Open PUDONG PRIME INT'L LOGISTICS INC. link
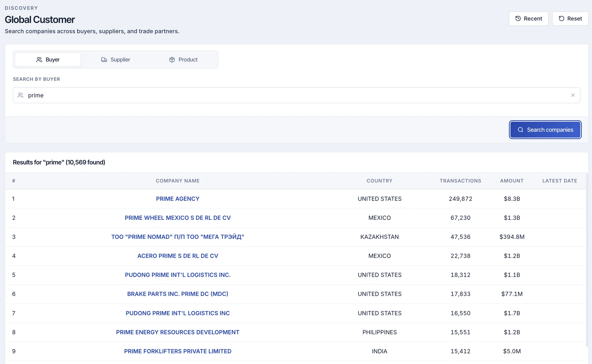This screenshot has width=592, height=364. click(x=178, y=275)
